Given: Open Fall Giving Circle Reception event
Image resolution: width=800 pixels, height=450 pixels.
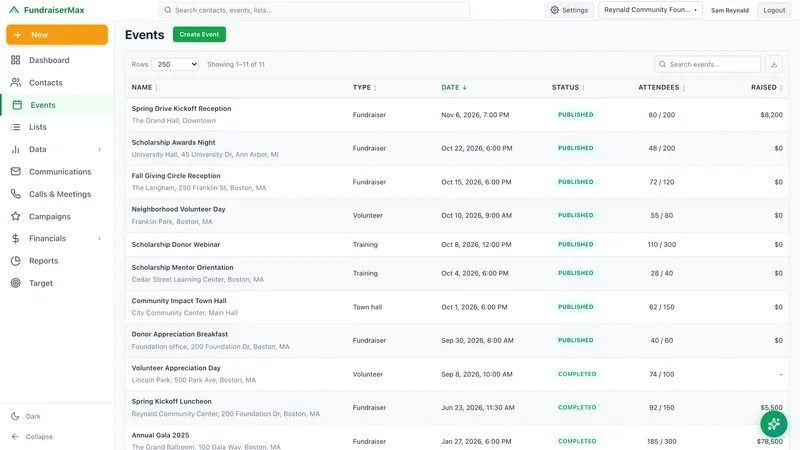Looking at the screenshot, I should tap(176, 176).
